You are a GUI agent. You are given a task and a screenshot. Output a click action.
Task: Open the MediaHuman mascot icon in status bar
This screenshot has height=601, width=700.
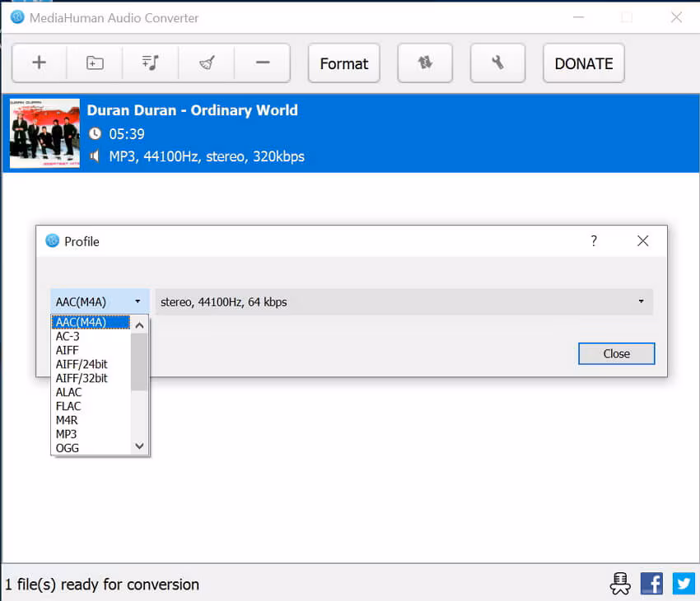coord(621,584)
